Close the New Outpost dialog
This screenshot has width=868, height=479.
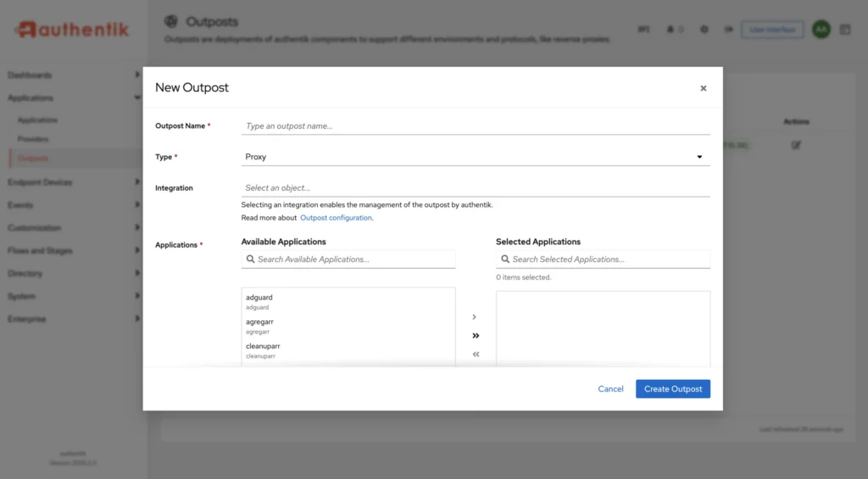click(703, 88)
